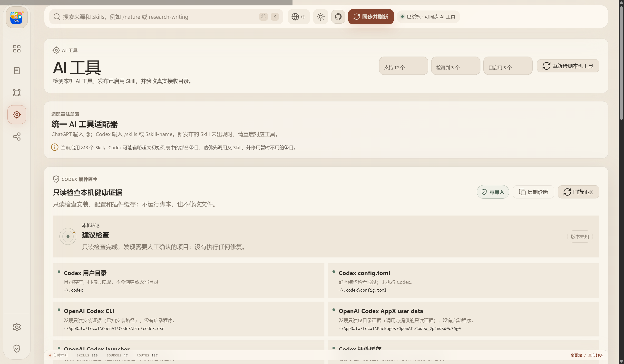This screenshot has height=364, width=624.
Task: Click the 已启用 3 个 stat card
Action: [x=508, y=66]
